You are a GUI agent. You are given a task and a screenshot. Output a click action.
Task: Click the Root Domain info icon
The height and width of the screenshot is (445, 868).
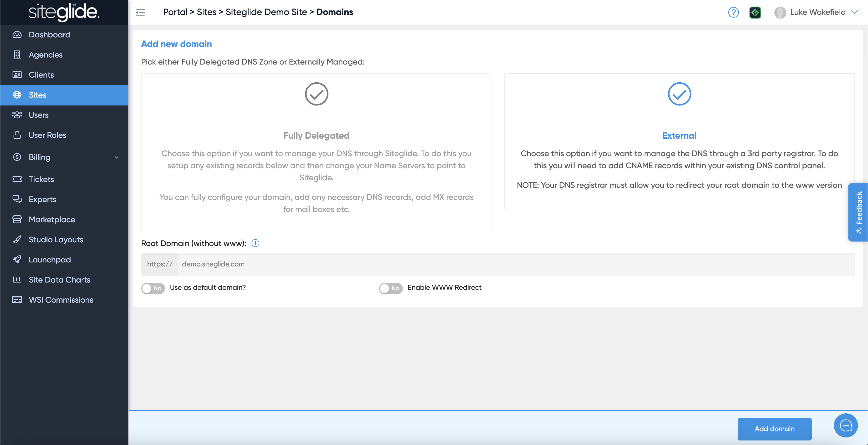(255, 243)
